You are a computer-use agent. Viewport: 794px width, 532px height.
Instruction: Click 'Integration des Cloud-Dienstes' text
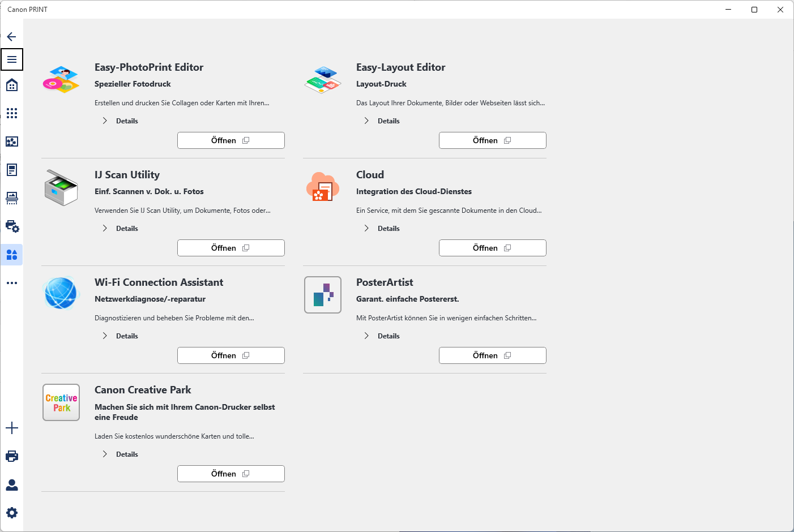click(414, 191)
